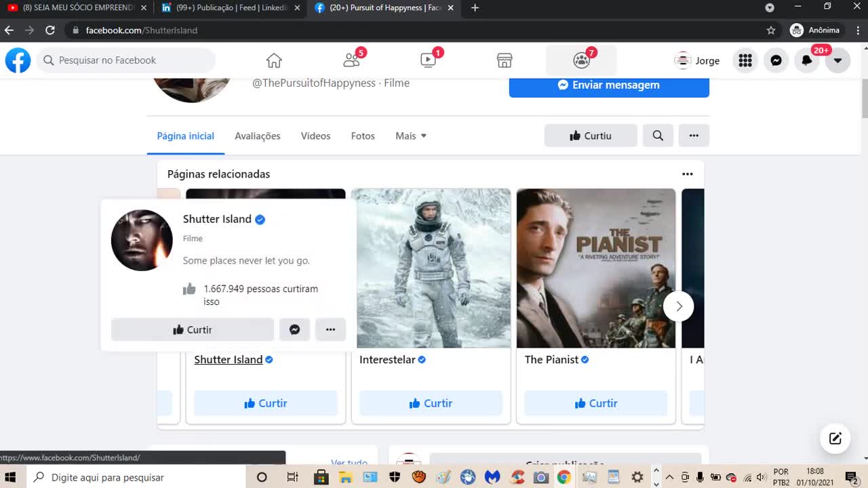868x488 pixels.
Task: Open Anônima incognito profile button
Action: click(815, 30)
